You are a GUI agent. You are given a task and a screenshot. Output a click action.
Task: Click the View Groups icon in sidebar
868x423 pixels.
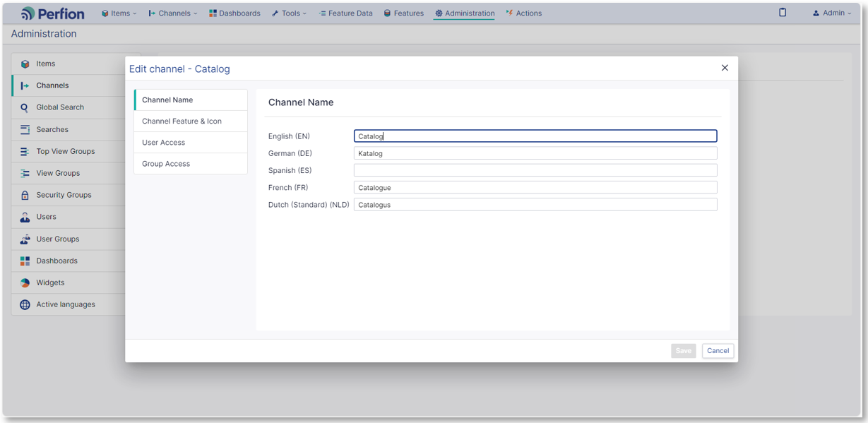pos(25,173)
